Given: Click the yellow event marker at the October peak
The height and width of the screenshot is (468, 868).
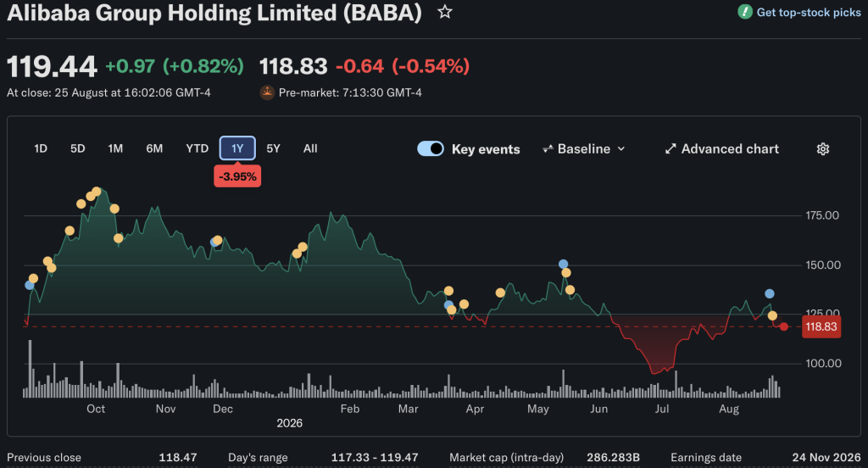Looking at the screenshot, I should [x=97, y=192].
